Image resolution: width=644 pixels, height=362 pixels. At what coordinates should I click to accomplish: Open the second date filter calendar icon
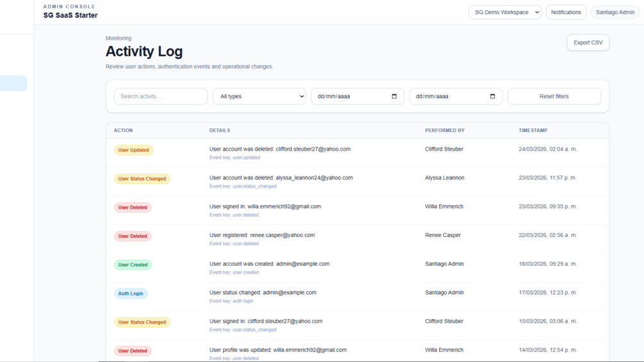point(492,97)
